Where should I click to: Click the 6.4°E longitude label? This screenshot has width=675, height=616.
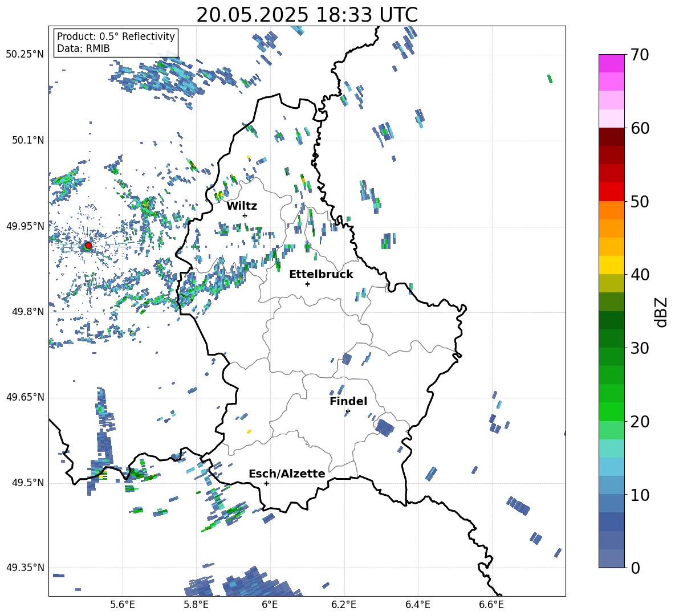417,605
